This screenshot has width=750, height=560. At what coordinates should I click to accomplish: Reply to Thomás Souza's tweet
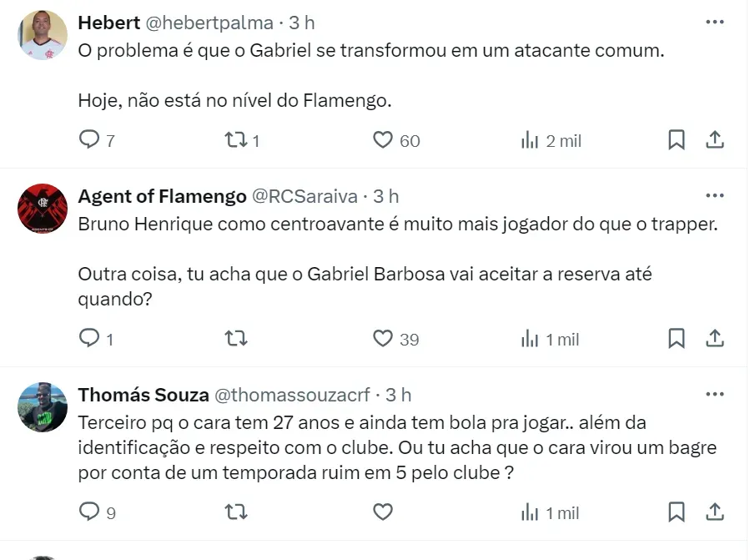(x=89, y=511)
